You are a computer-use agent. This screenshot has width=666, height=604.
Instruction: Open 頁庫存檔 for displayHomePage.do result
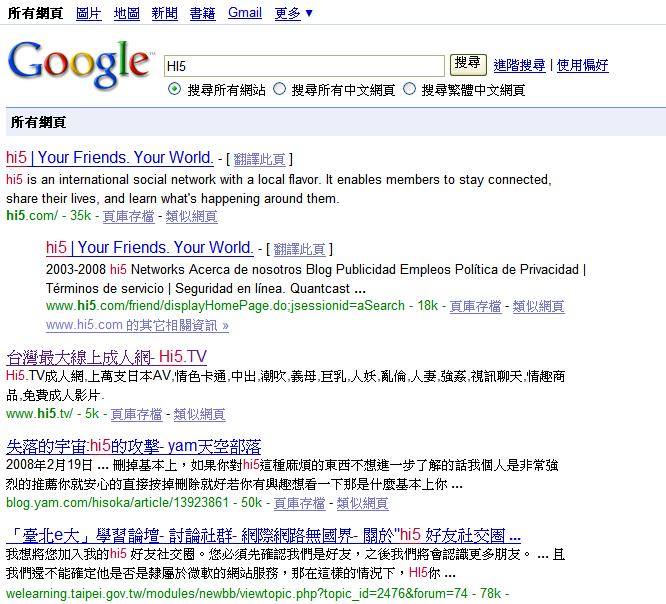475,306
